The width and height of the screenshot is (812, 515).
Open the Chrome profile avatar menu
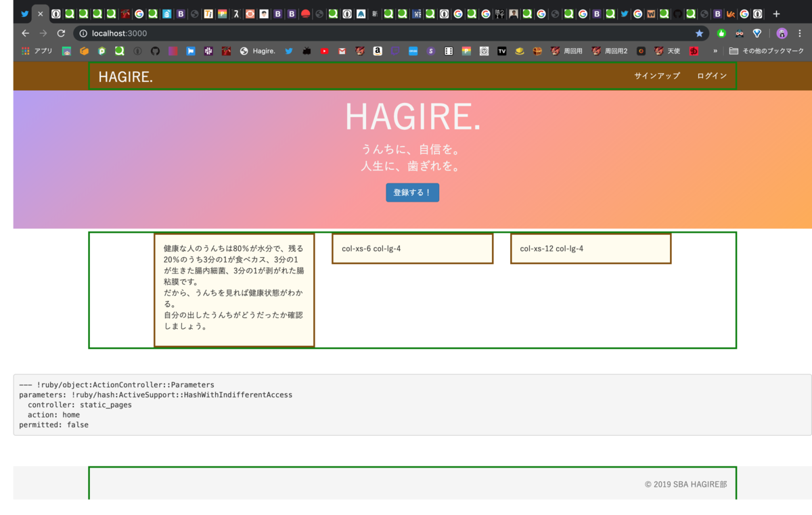tap(782, 32)
